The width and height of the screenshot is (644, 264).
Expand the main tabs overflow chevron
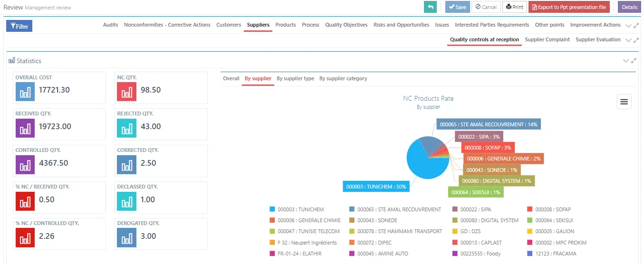click(628, 26)
